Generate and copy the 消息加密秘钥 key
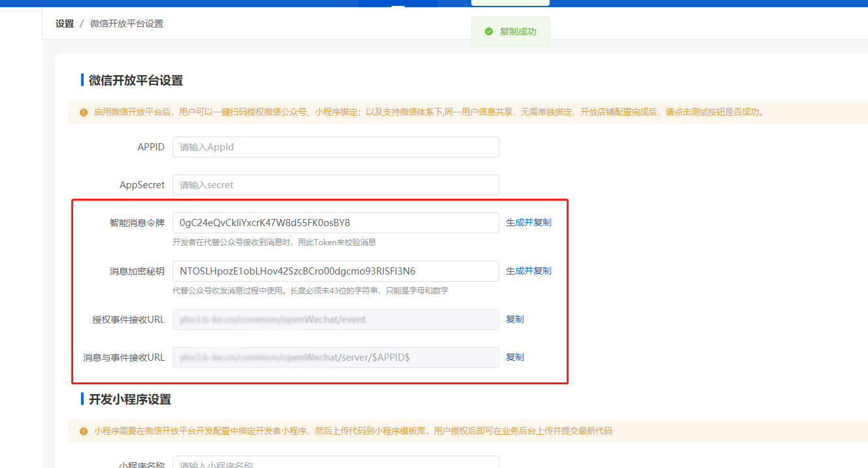This screenshot has width=868, height=468. [x=529, y=271]
